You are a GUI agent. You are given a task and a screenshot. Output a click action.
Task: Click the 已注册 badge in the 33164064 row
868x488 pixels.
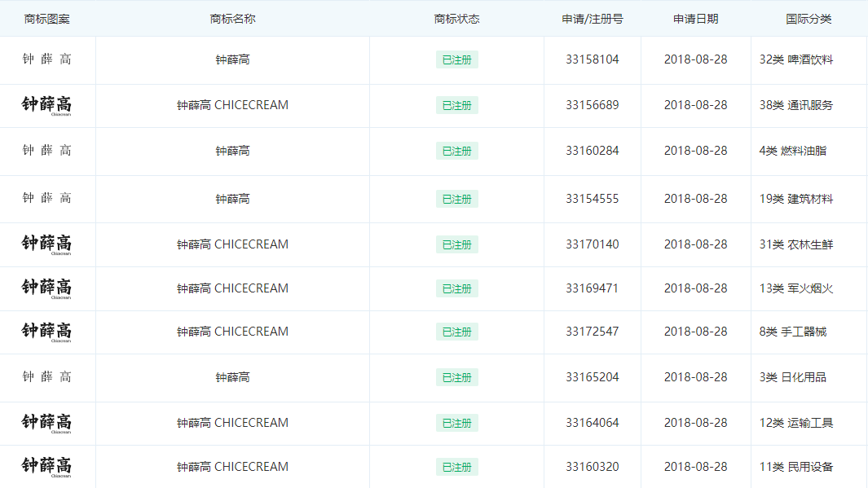pos(456,423)
